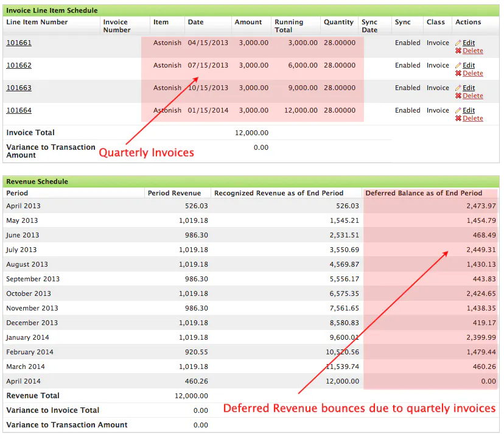
Task: Click recognized revenue 6,575.35
Action: point(345,293)
